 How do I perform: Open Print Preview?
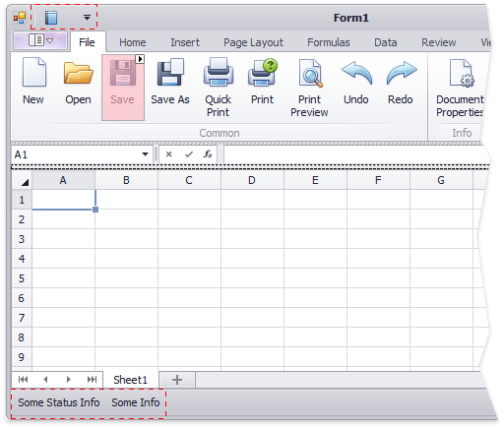[309, 88]
